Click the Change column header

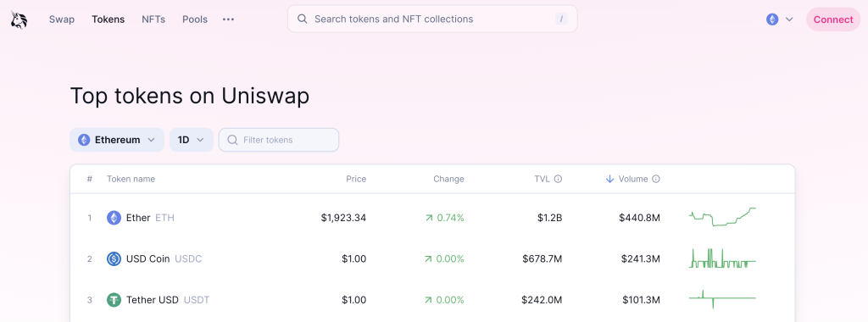(448, 179)
